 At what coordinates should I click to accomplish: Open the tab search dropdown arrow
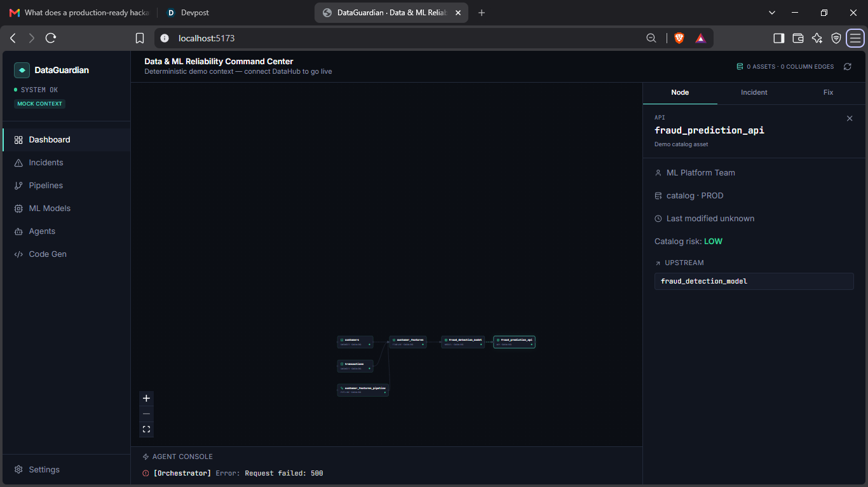(x=772, y=13)
